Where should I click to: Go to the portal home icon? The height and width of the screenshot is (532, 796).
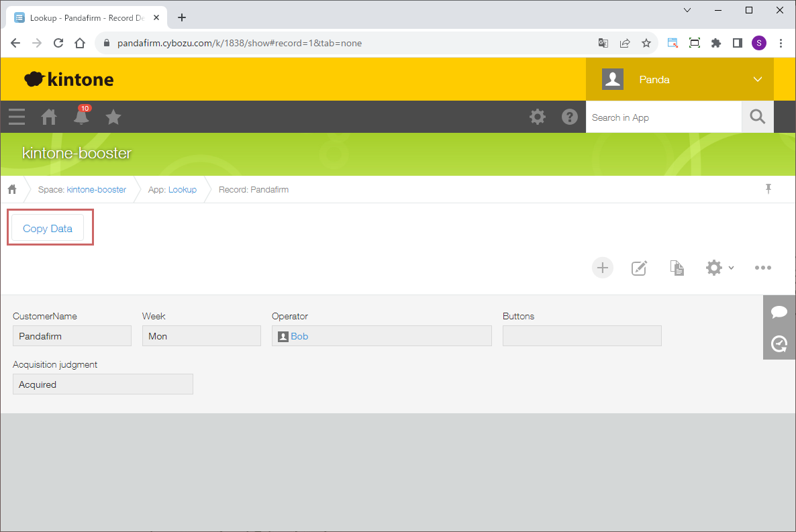tap(49, 117)
